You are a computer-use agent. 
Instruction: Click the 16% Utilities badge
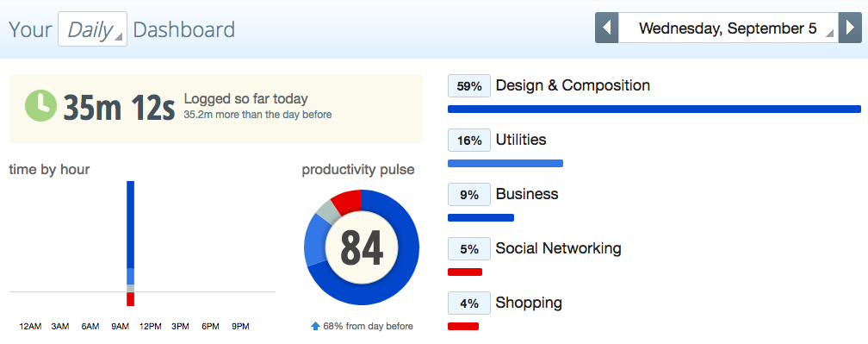click(468, 141)
